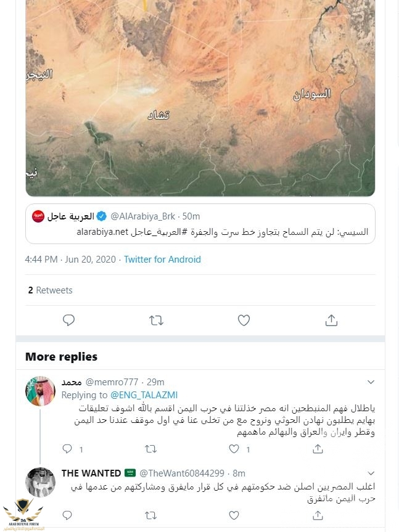399x532 pixels.
Task: Share memro777's reply
Action: [x=318, y=449]
